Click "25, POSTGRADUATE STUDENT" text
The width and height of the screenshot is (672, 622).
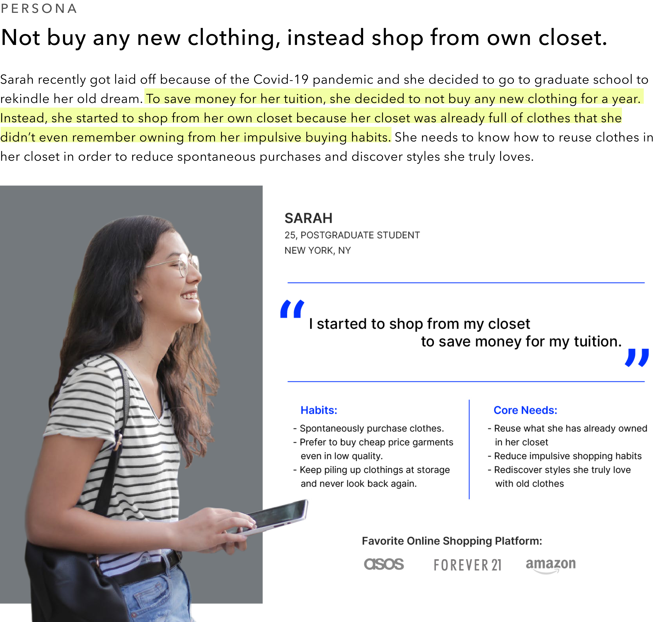352,235
